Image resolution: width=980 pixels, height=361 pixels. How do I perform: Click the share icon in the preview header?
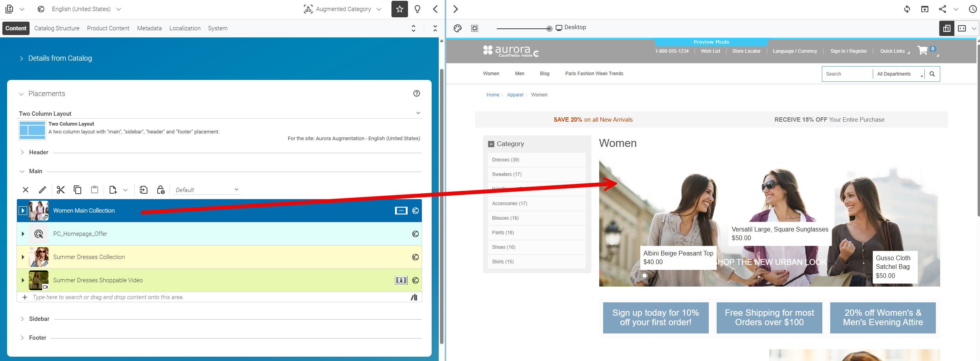pyautogui.click(x=943, y=9)
